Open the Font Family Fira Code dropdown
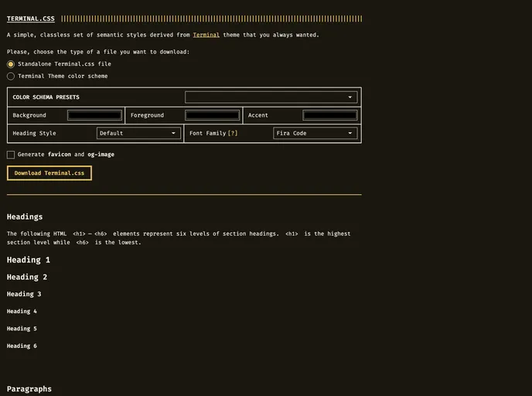 (315, 133)
